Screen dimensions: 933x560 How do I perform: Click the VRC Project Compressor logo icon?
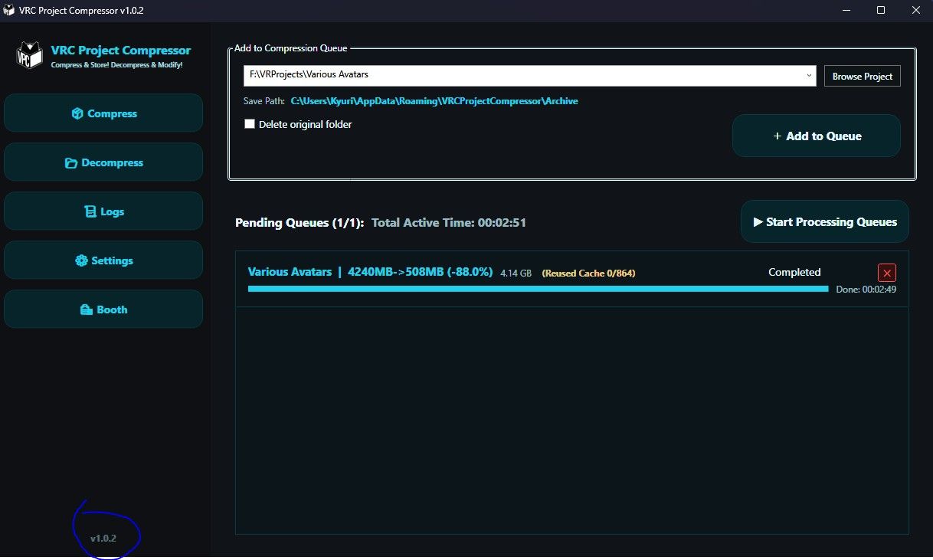(29, 57)
